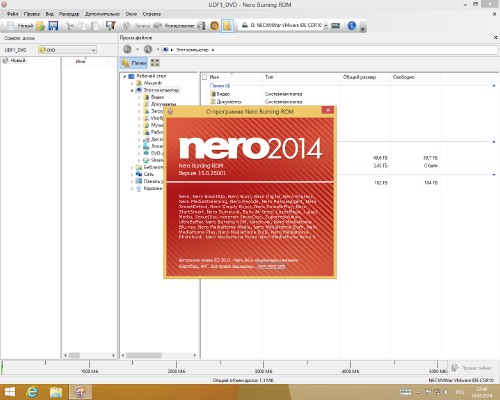The image size is (500, 400).
Task: Open the Windows Start button
Action: click(10, 392)
